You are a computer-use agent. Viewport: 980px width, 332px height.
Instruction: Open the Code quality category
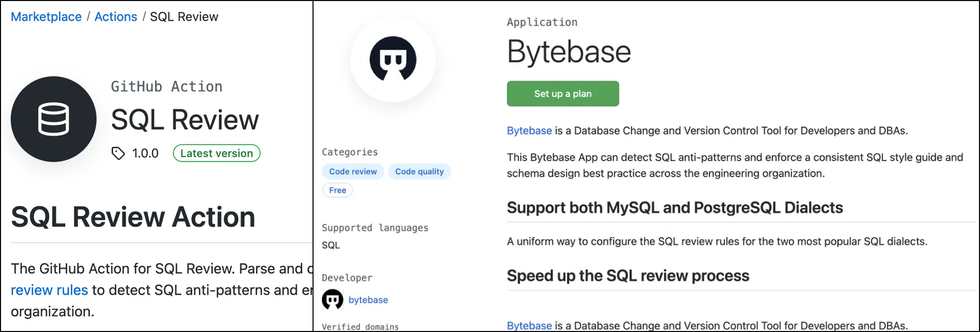(x=419, y=172)
